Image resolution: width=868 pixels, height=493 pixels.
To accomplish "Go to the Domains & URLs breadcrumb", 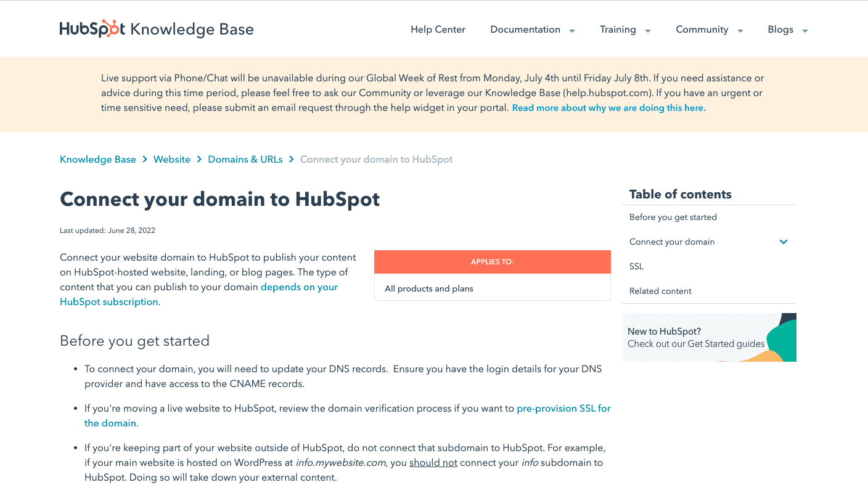I will (x=245, y=160).
